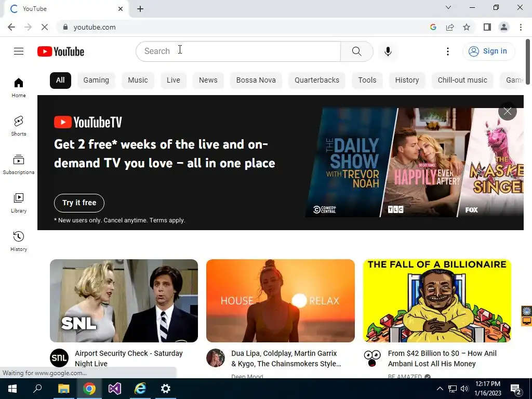Open From $42 Billion to $0 title
Viewport: 532px width, 399px height.
442,358
